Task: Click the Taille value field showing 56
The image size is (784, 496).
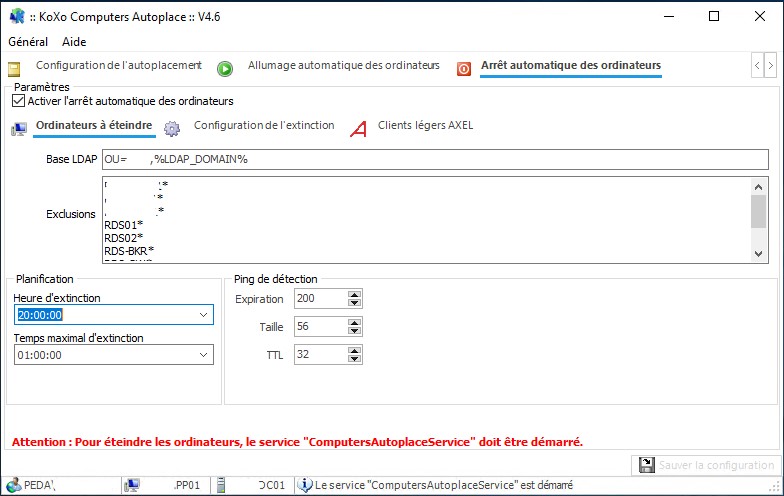Action: [x=321, y=326]
